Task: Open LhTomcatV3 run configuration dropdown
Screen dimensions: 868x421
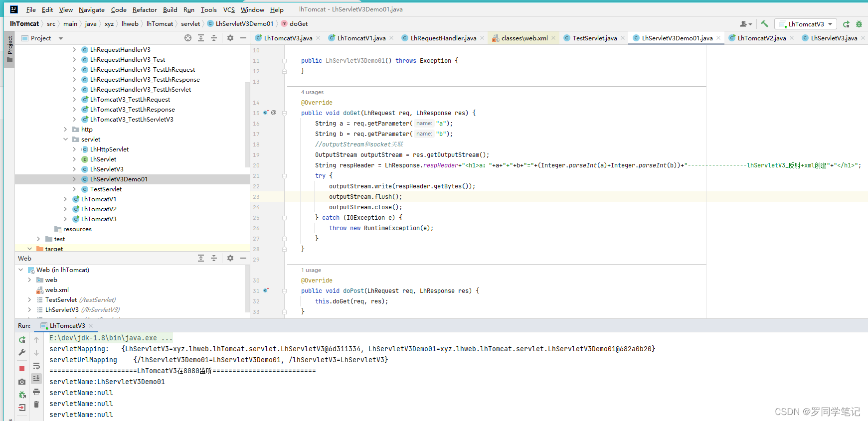Action: [x=805, y=24]
